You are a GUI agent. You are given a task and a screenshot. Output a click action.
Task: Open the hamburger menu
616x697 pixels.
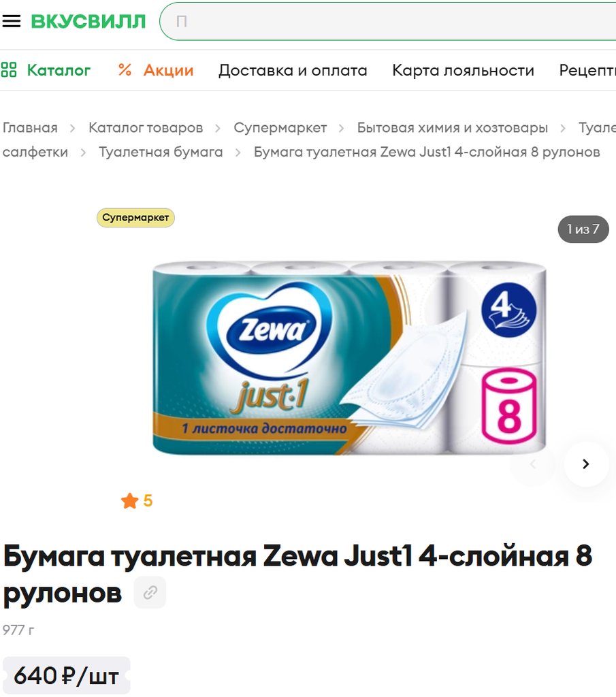coord(11,21)
